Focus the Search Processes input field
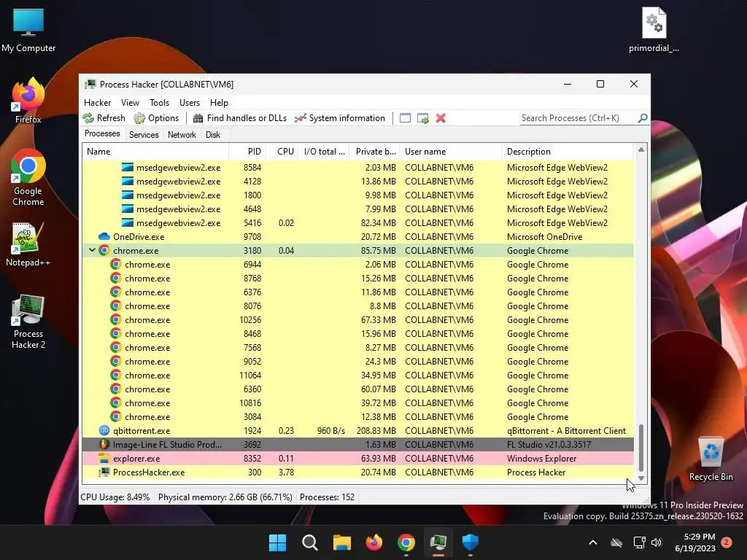747x560 pixels. point(578,118)
